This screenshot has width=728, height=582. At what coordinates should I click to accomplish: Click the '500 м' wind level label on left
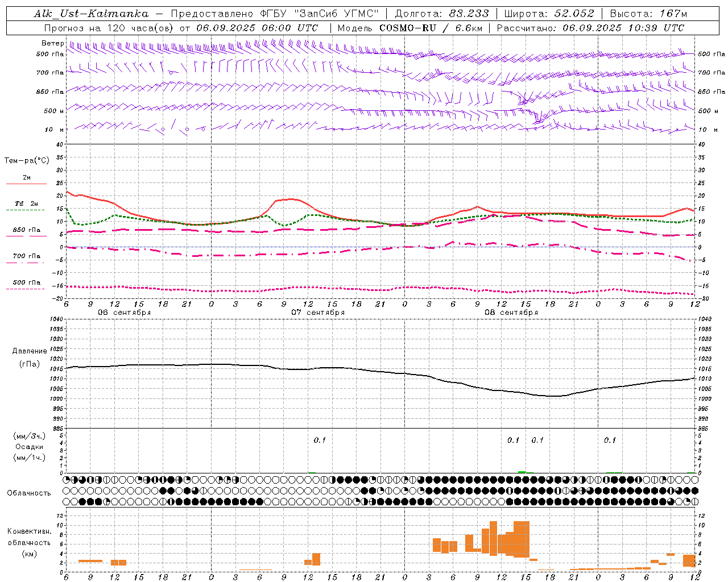[x=53, y=111]
